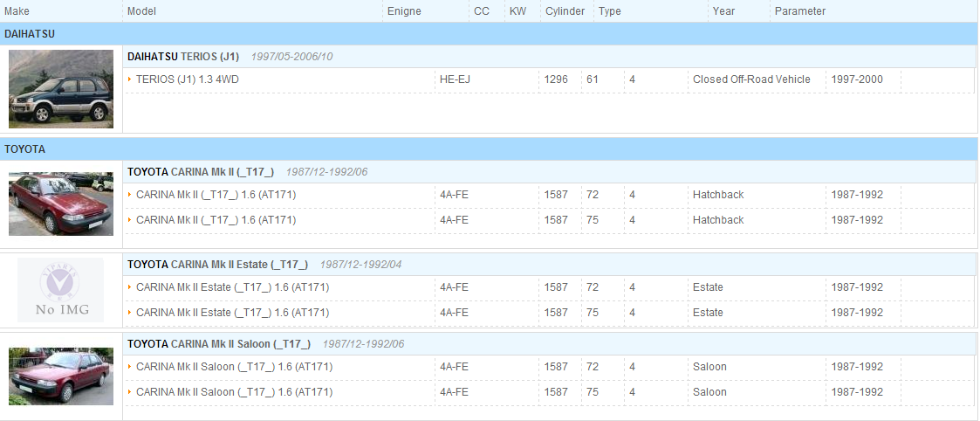Click the 4A-FE engine in 72 KW hatchback row
Viewport: 980px width, 421px height.
coord(455,195)
